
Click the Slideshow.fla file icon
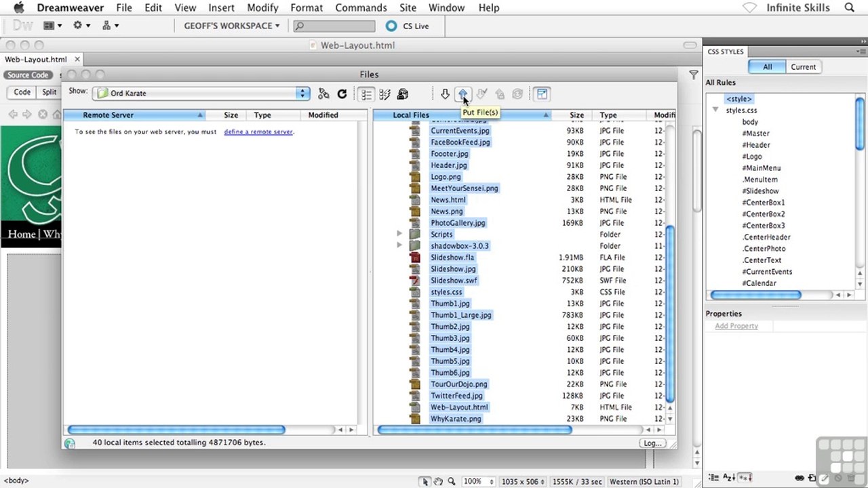[415, 258]
